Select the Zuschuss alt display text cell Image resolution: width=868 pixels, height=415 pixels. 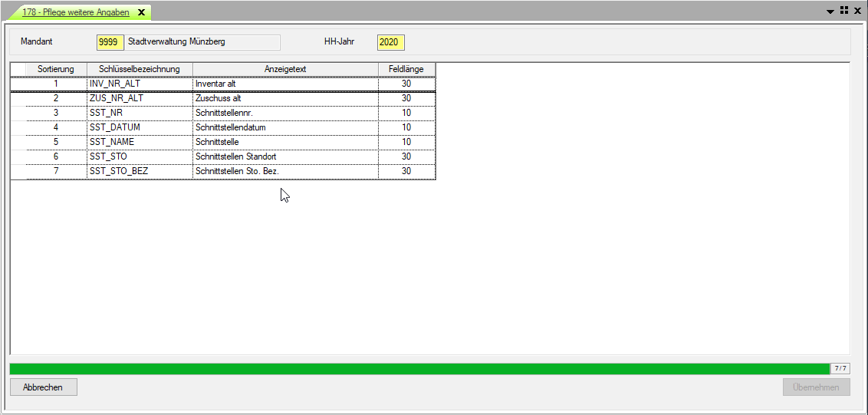[285, 98]
